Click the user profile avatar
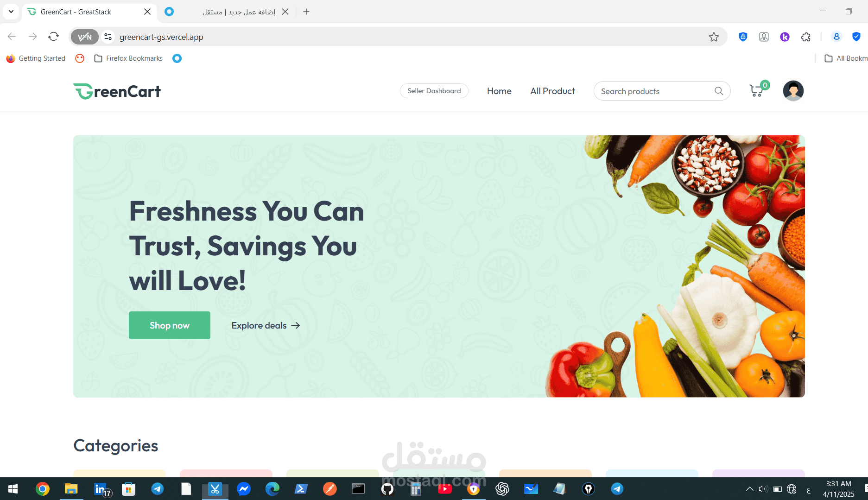Viewport: 868px width, 500px height. click(793, 91)
